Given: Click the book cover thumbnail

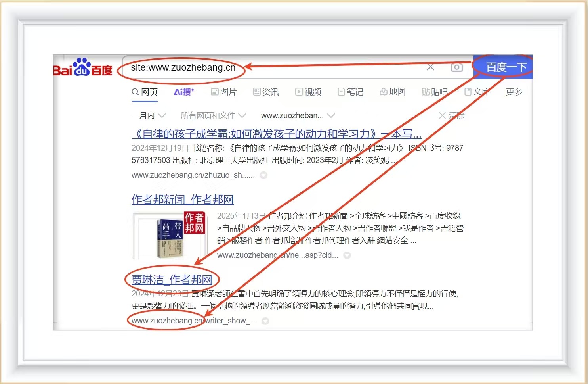Looking at the screenshot, I should 170,236.
